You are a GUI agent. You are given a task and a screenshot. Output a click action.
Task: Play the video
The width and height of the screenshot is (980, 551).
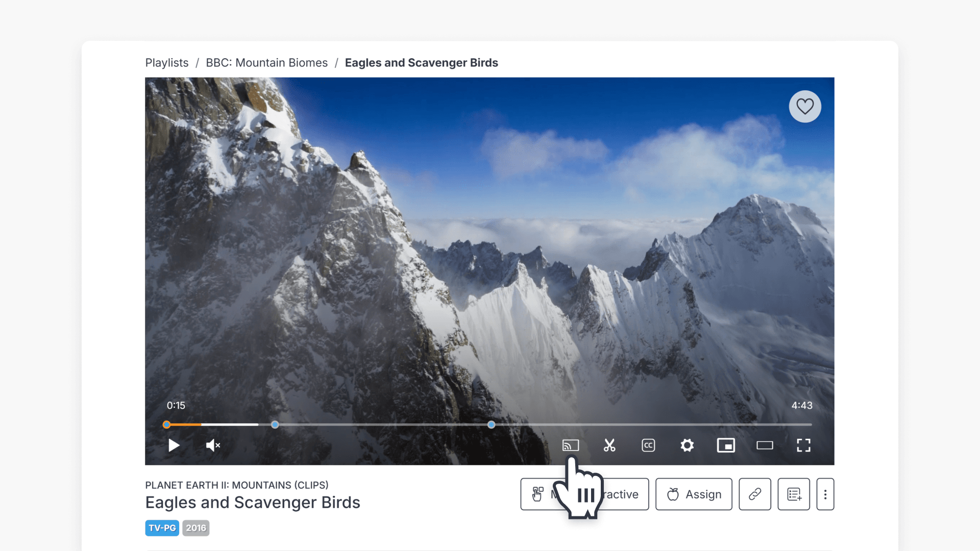click(174, 445)
